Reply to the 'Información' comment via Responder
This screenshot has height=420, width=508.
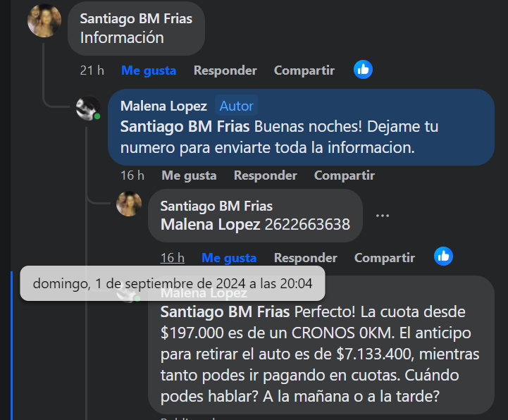[225, 70]
